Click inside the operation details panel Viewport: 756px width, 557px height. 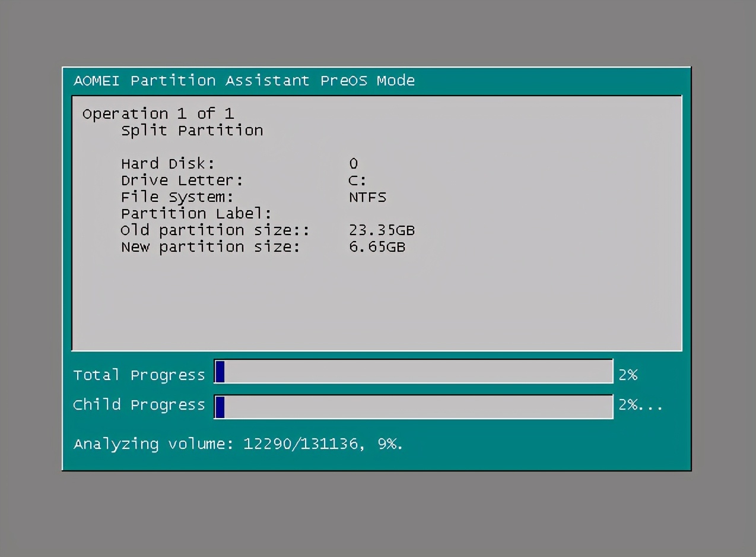pos(377,297)
